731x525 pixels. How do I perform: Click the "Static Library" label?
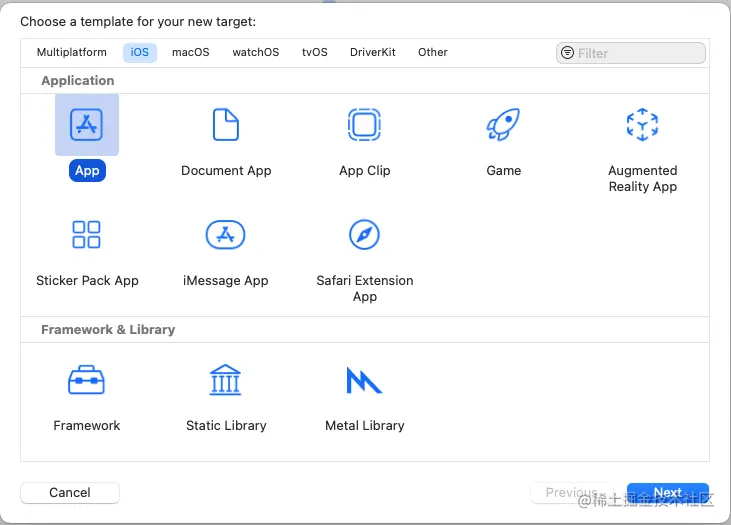click(x=226, y=426)
